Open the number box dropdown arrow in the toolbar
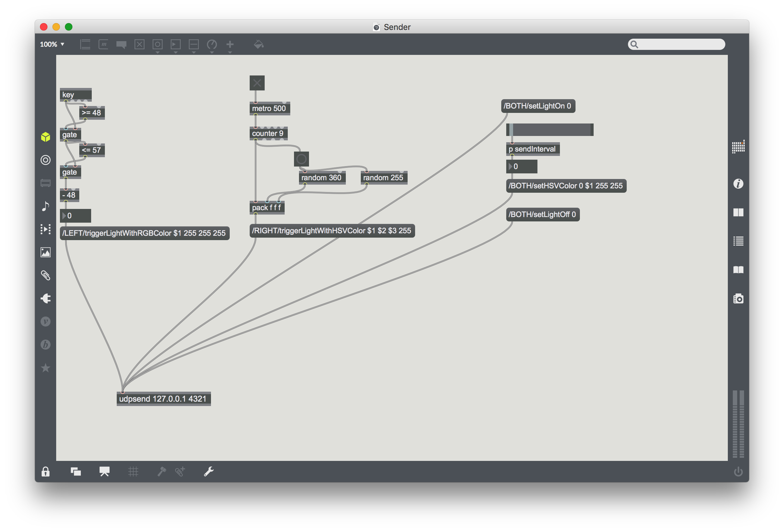Screen dimensions: 784x532 [x=194, y=52]
